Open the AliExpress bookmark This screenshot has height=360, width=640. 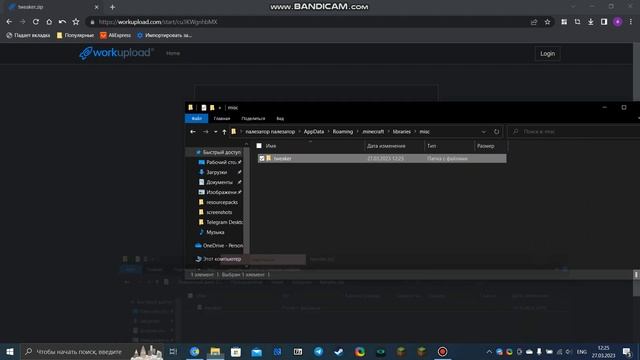(116, 36)
